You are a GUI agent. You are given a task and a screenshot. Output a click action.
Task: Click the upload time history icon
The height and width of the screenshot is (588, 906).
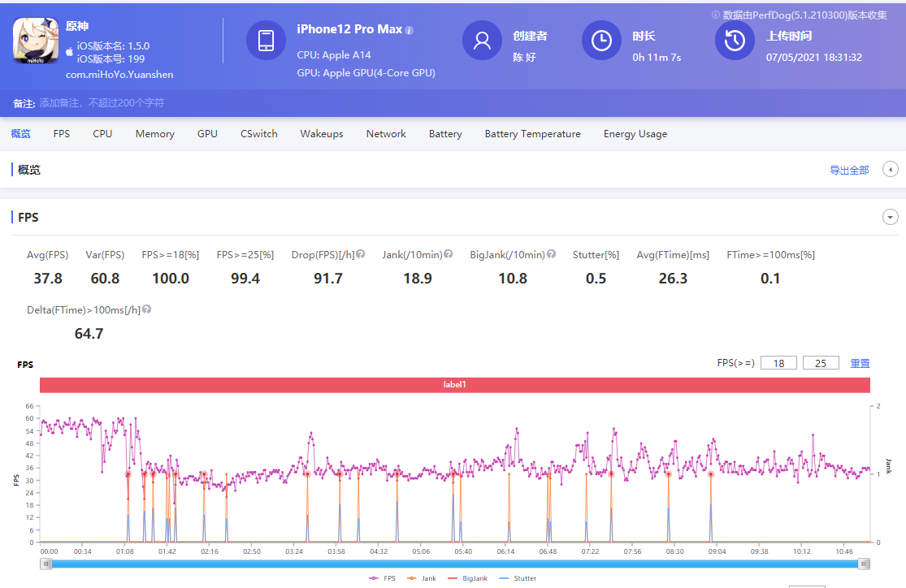[x=735, y=41]
